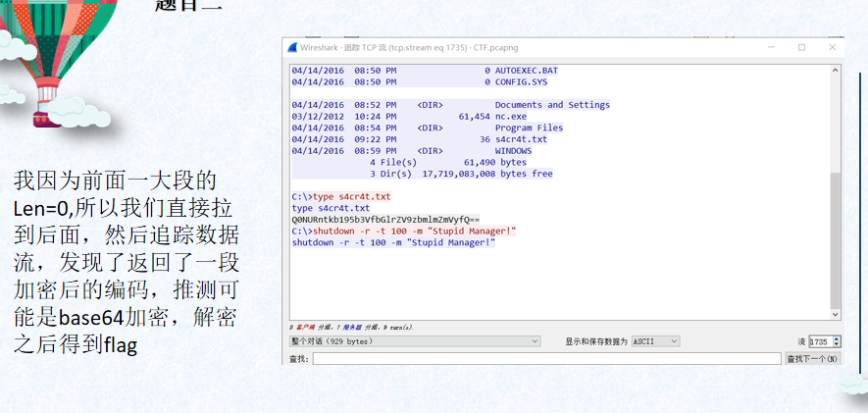The width and height of the screenshot is (868, 413).
Task: Click the Documents and Settings directory row
Action: click(450, 105)
